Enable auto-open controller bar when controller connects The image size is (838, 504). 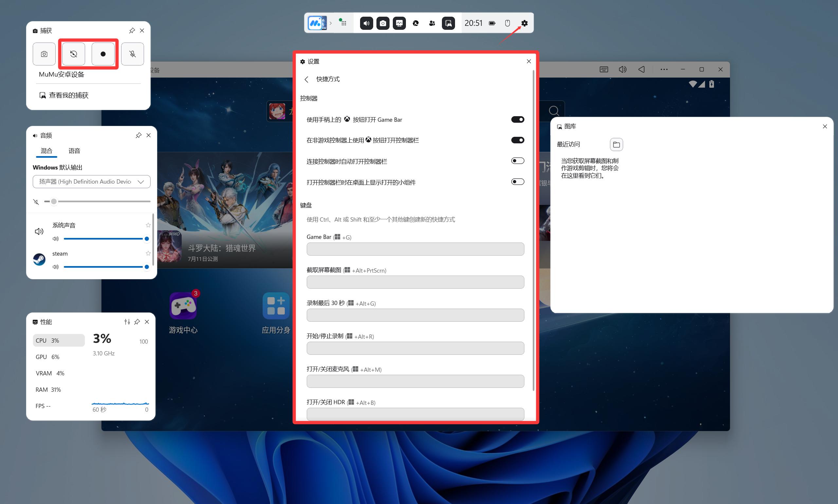tap(517, 161)
